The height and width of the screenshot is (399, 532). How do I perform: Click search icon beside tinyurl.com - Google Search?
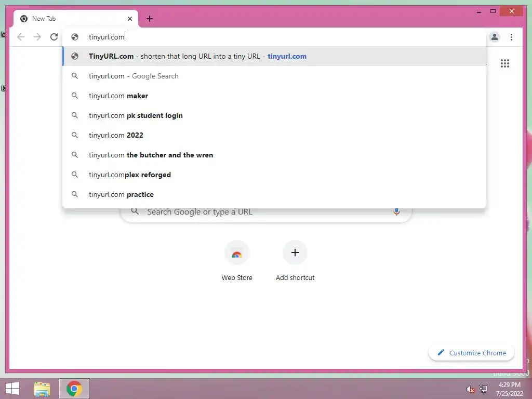[x=75, y=76]
